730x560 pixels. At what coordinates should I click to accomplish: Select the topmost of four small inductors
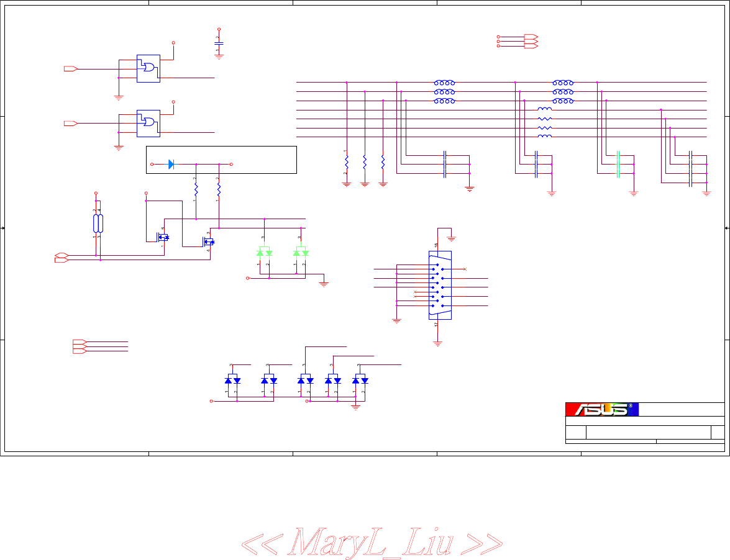545,109
